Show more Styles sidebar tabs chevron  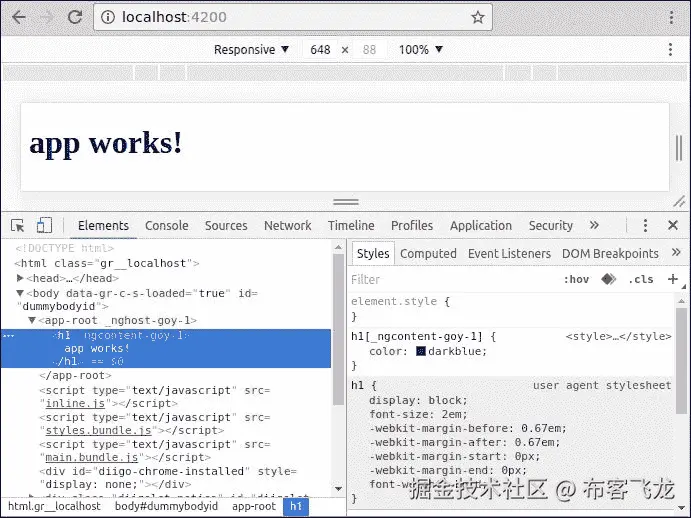[x=676, y=253]
